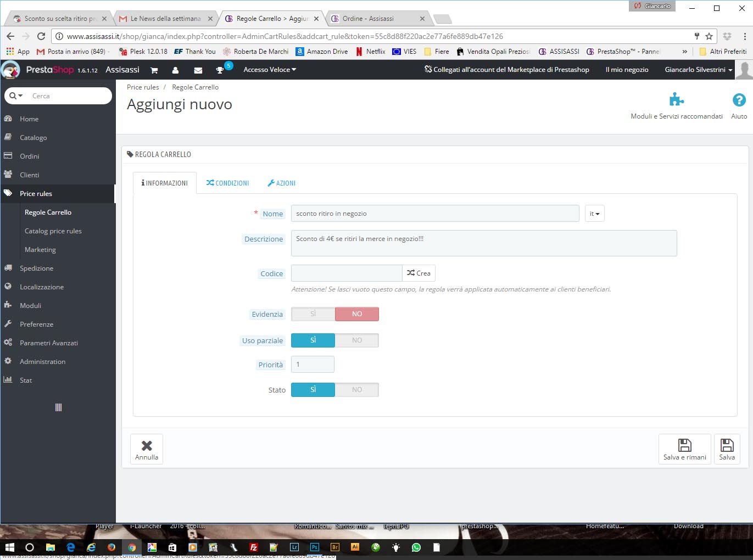Viewport: 753px width, 560px height.
Task: Collapse sidebar using the bars icon below Stat
Action: [x=58, y=407]
